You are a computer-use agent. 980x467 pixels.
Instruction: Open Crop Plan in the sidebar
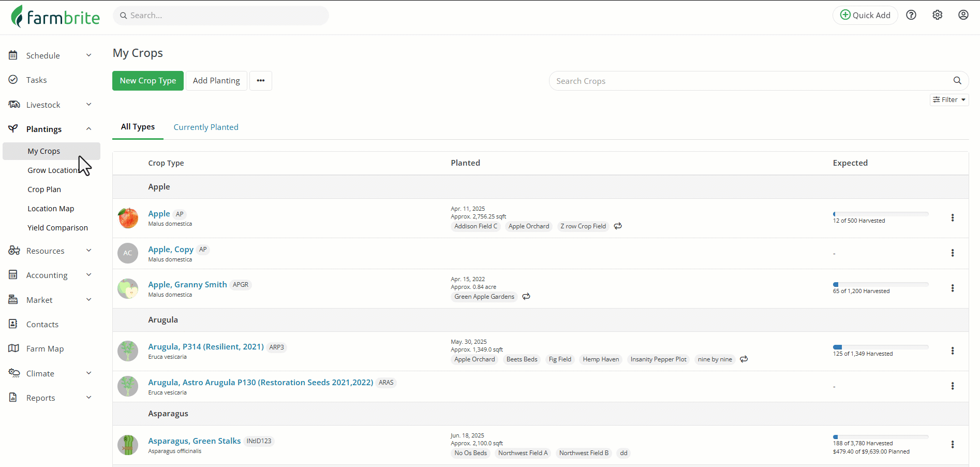(44, 189)
